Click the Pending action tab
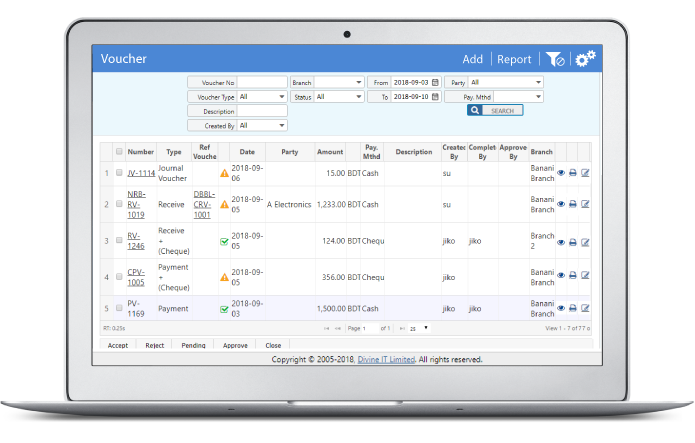Image resolution: width=695 pixels, height=443 pixels. [193, 345]
